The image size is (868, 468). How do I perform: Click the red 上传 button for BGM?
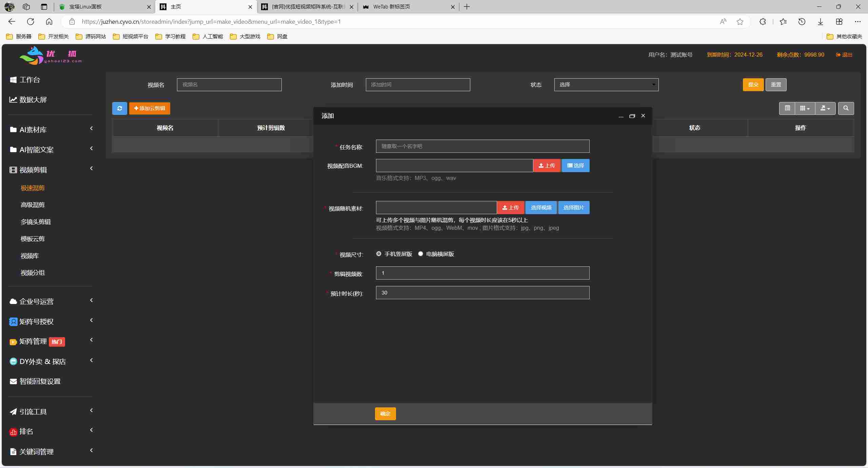tap(547, 166)
